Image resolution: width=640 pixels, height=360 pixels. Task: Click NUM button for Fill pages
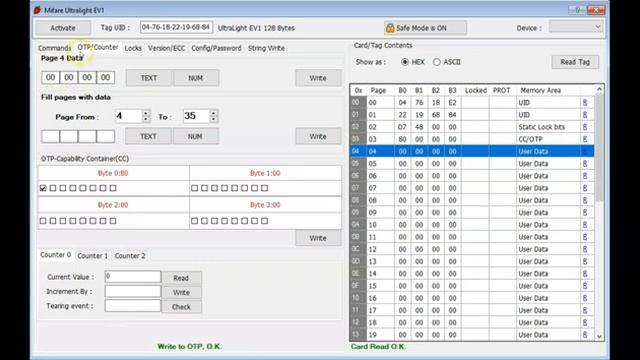pos(195,136)
